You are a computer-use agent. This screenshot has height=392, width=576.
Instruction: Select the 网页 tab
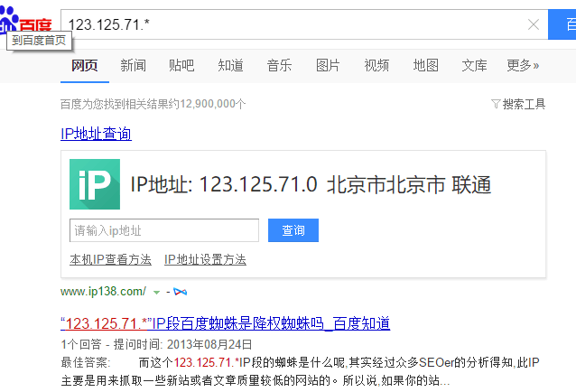[x=85, y=66]
